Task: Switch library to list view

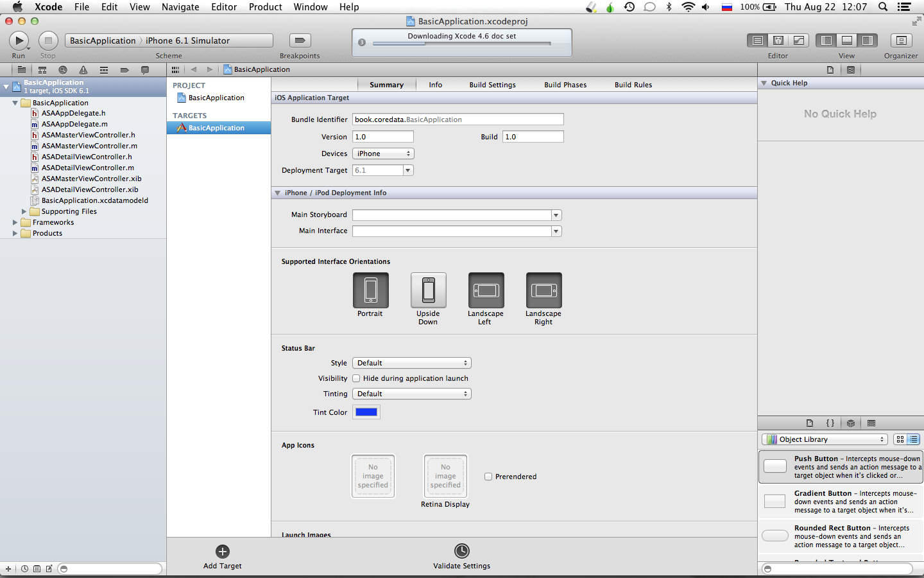Action: 914,439
